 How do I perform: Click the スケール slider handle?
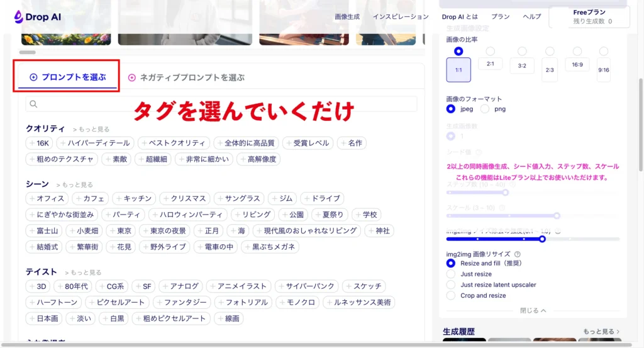(x=557, y=216)
